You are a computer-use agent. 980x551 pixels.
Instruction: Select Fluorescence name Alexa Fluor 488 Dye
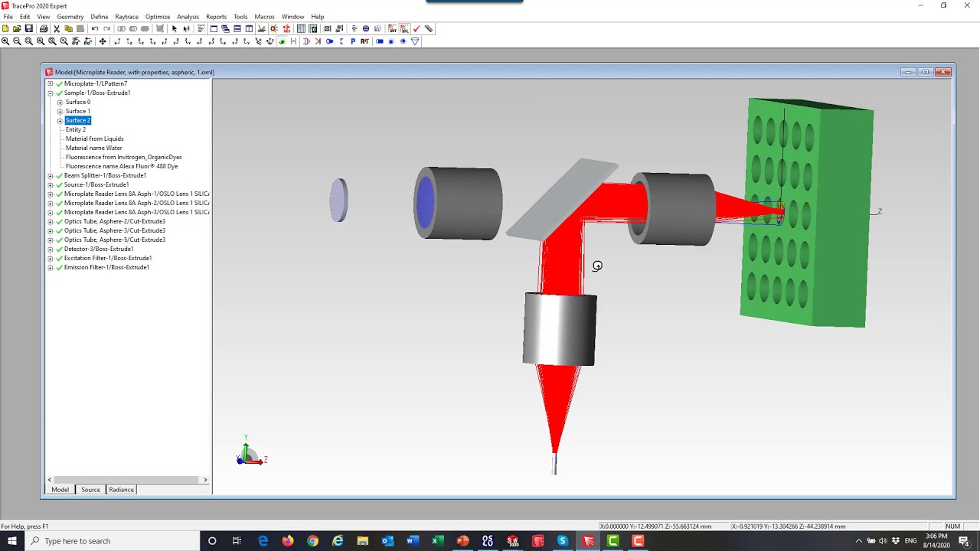(x=122, y=166)
